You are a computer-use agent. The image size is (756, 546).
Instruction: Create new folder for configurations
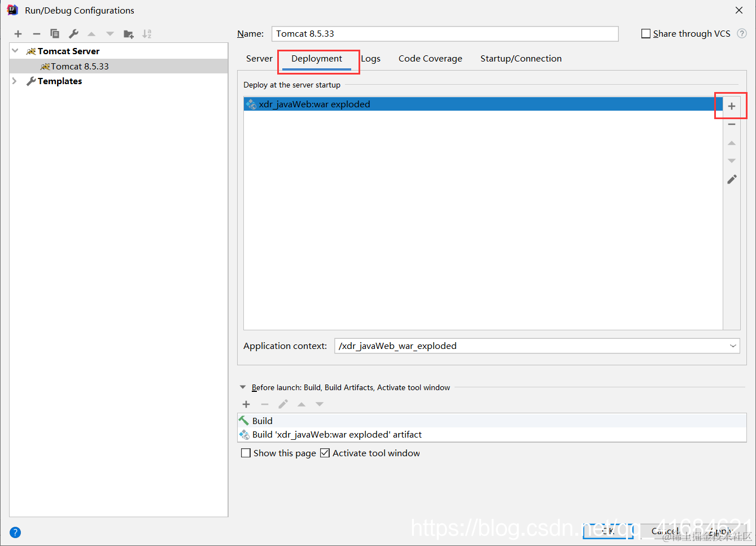coord(129,34)
